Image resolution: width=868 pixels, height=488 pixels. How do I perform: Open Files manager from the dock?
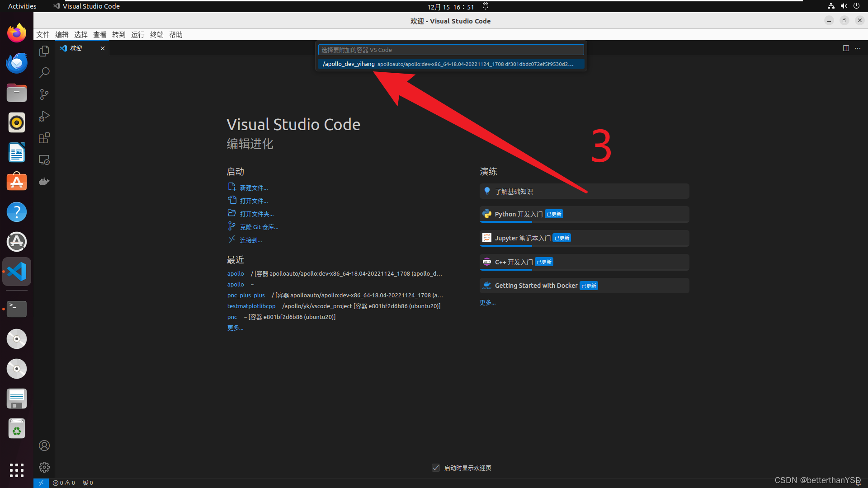pyautogui.click(x=17, y=93)
